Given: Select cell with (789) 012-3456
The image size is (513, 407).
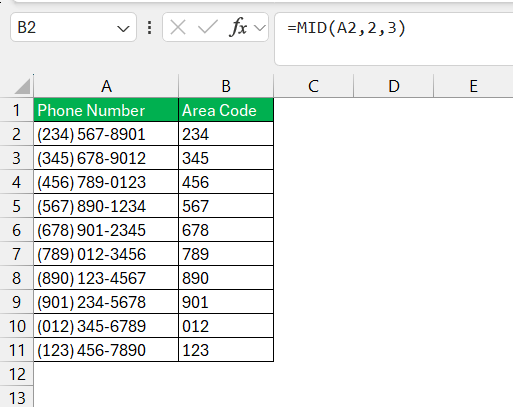Looking at the screenshot, I should 106,254.
